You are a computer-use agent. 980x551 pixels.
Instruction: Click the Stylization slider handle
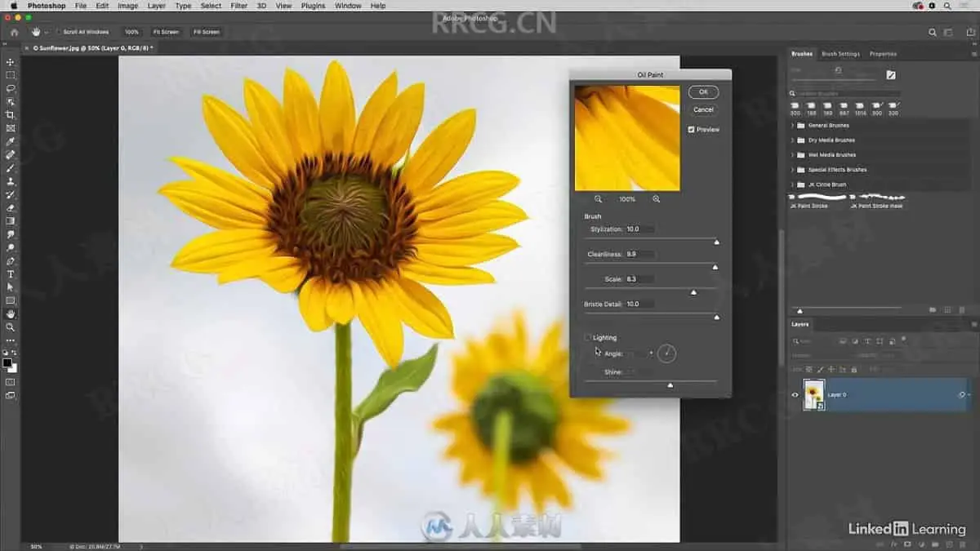coord(717,242)
